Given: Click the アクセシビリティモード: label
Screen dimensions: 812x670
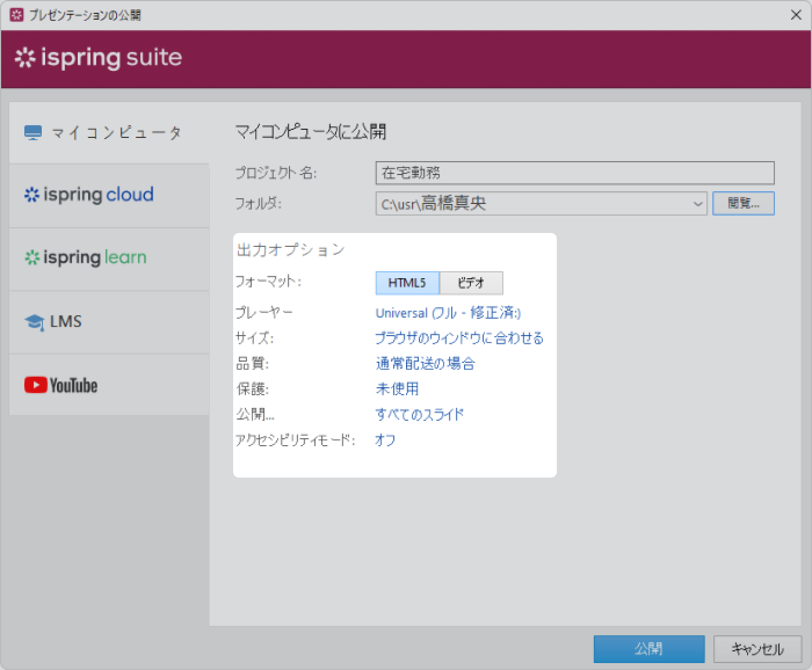Looking at the screenshot, I should pyautogui.click(x=295, y=440).
